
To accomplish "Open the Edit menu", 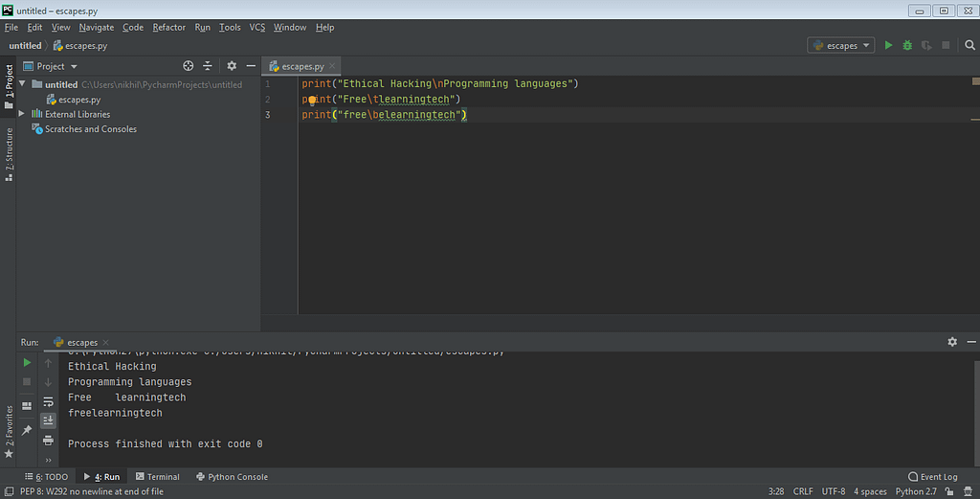I will pos(34,27).
